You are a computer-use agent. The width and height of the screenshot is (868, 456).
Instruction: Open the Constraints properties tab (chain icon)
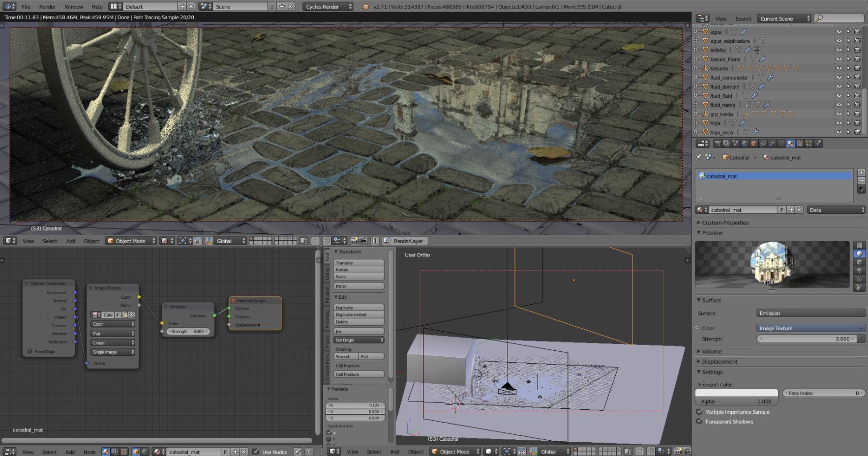763,143
